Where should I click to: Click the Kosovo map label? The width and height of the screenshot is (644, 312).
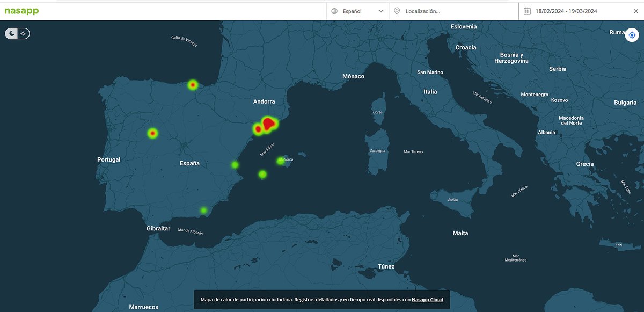[559, 100]
